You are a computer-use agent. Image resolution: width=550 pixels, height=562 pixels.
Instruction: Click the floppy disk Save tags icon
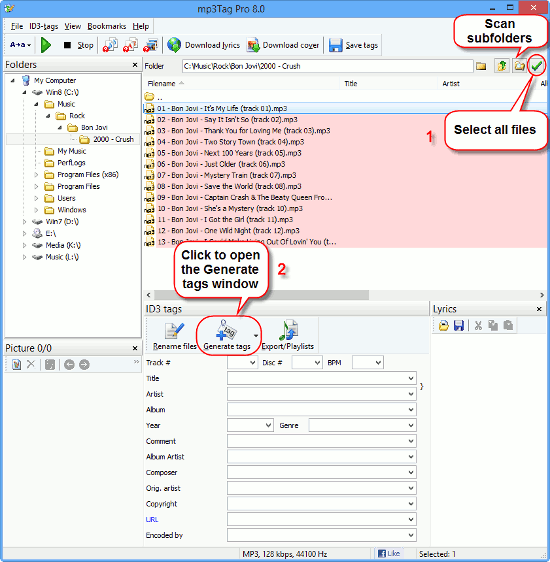click(335, 46)
